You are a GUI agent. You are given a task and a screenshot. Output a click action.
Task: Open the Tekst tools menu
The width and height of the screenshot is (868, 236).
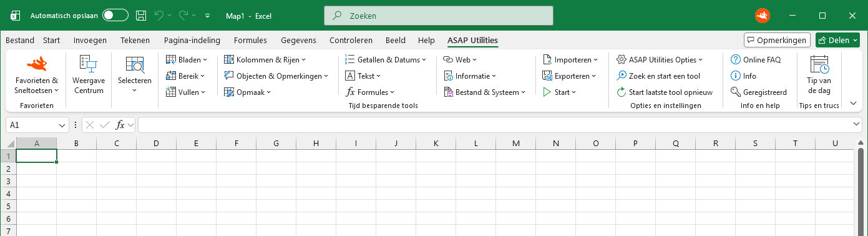click(363, 76)
